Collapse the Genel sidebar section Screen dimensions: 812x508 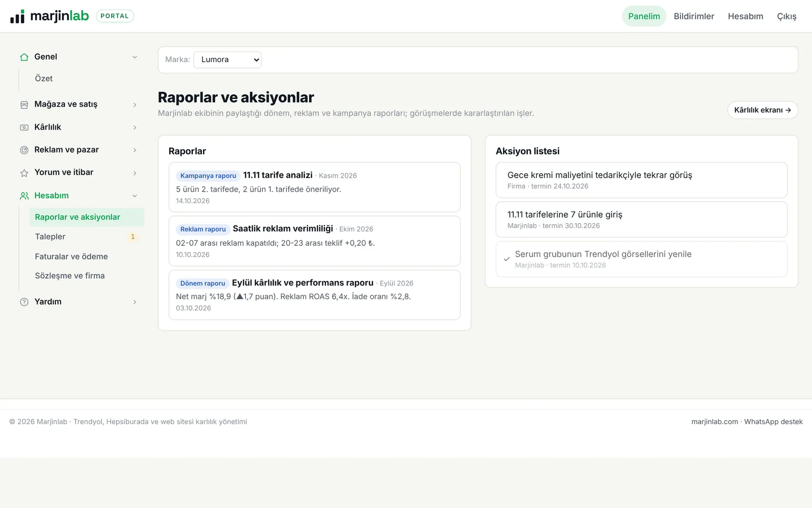tap(134, 57)
